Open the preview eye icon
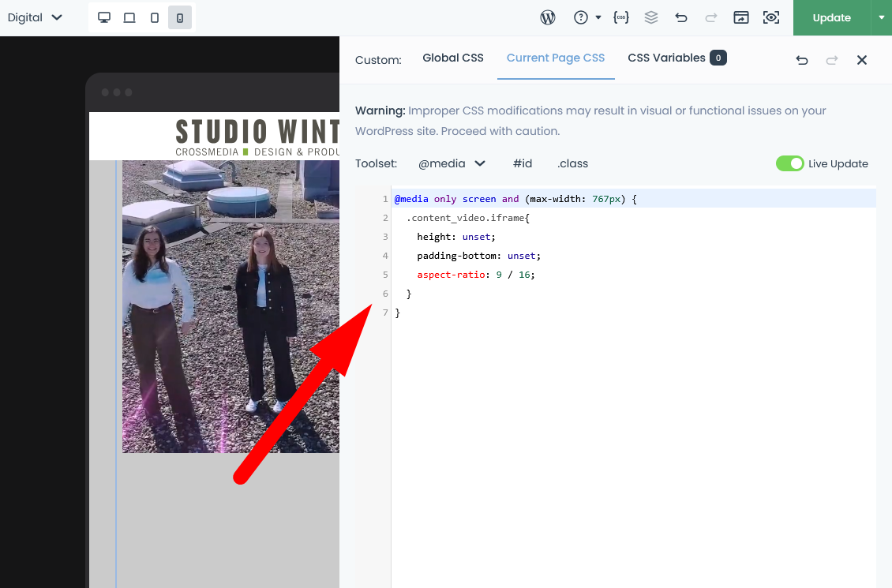This screenshot has height=588, width=892. pyautogui.click(x=771, y=17)
